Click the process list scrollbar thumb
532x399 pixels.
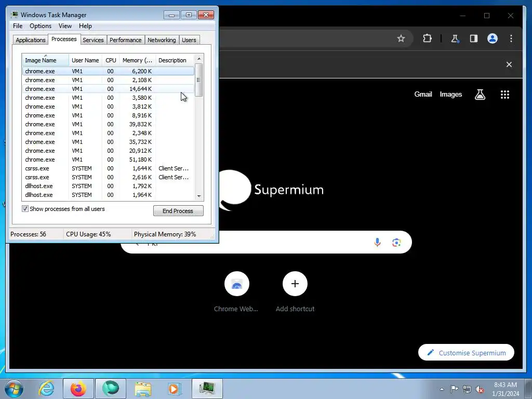coord(199,80)
